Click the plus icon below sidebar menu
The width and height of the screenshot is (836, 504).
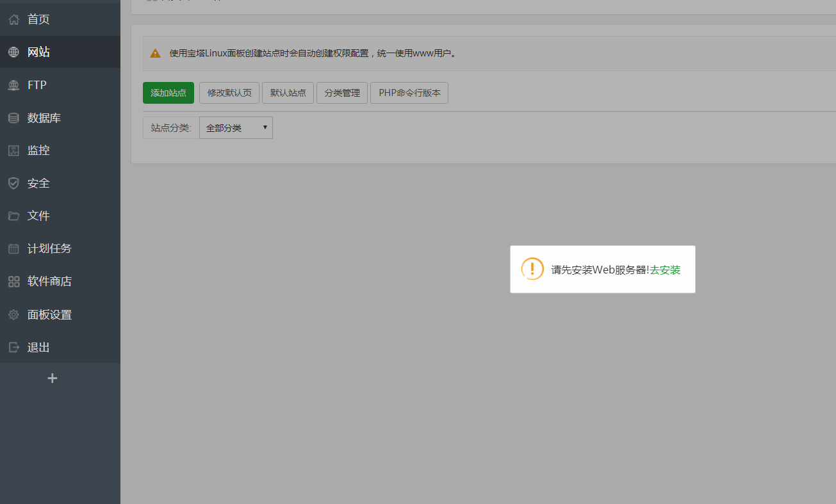[53, 378]
